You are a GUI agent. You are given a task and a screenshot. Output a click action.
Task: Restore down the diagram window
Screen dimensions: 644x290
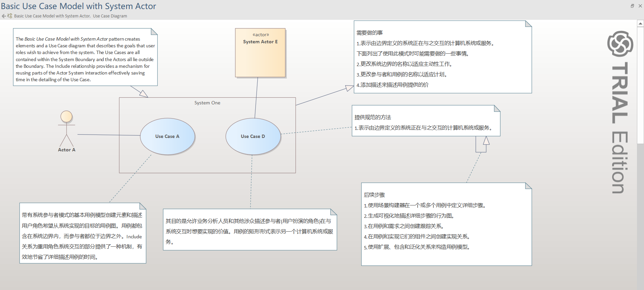tap(632, 6)
